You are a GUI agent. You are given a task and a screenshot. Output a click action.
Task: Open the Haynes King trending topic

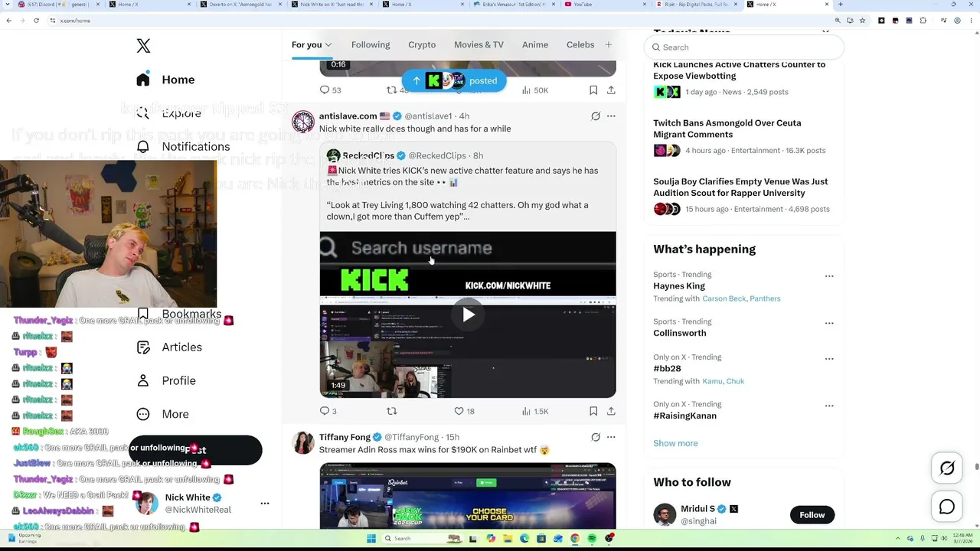[679, 286]
